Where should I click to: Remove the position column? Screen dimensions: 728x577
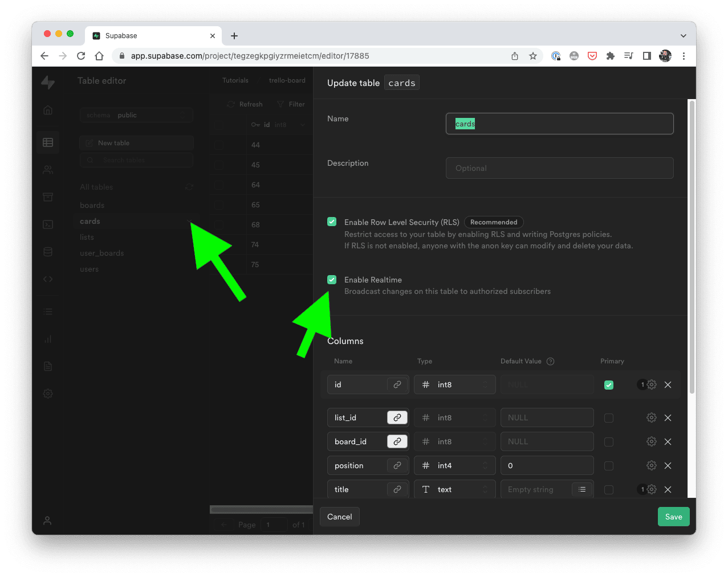668,465
